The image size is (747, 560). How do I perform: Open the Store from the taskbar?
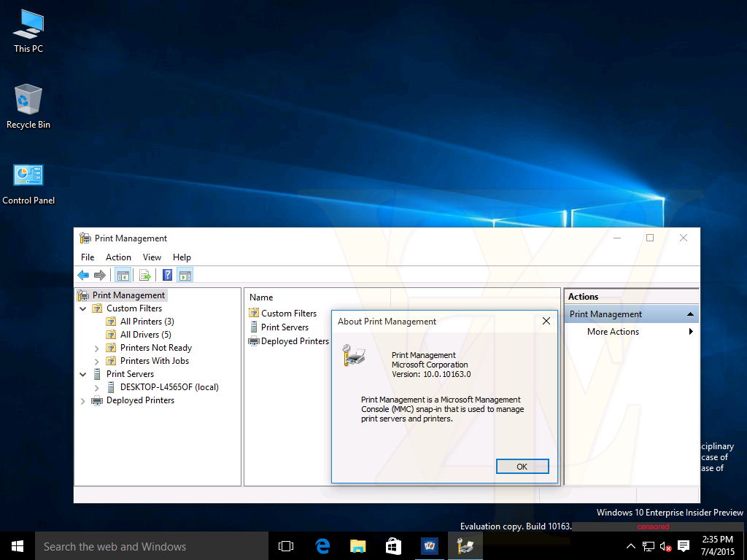point(393,545)
